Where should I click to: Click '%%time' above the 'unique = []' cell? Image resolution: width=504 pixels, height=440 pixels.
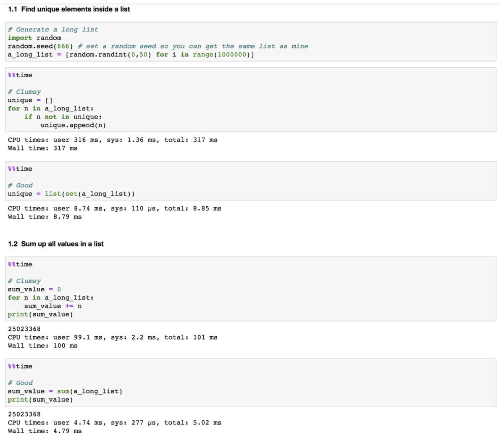(20, 75)
